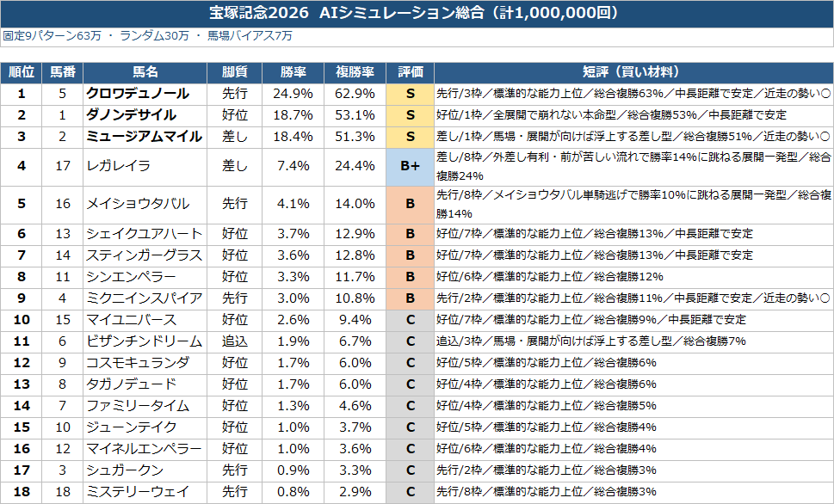The width and height of the screenshot is (834, 504).
Task: Select horse name メイショウタバル
Action: [138, 204]
